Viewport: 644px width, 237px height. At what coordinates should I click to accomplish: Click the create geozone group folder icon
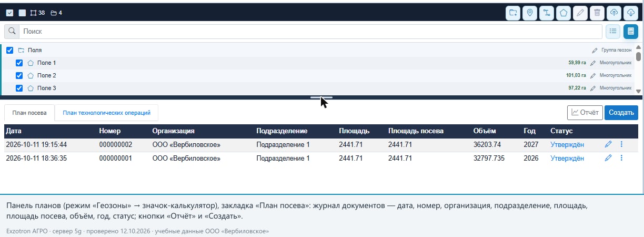(513, 13)
